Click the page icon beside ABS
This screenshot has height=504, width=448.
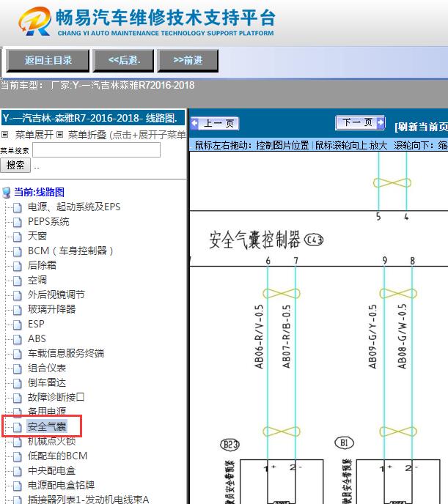point(18,339)
